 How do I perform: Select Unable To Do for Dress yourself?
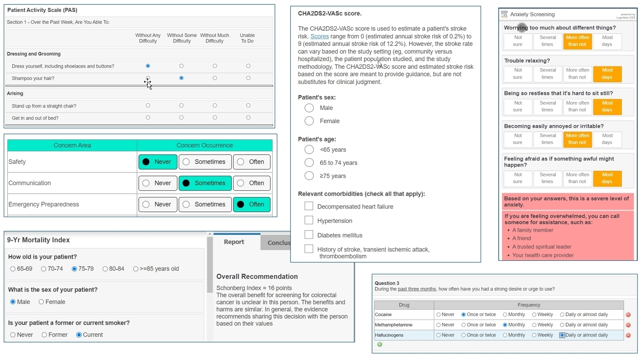tap(248, 66)
